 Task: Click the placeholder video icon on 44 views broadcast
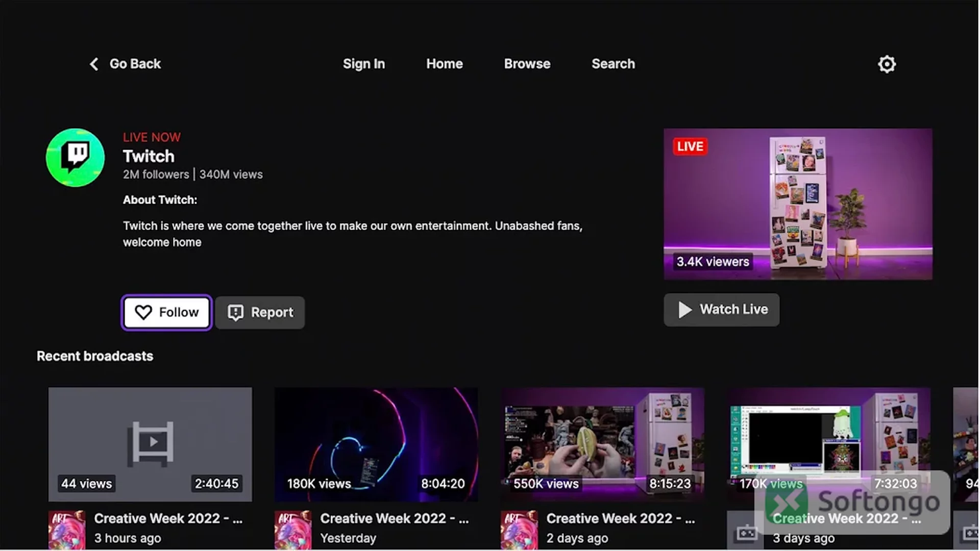click(151, 443)
